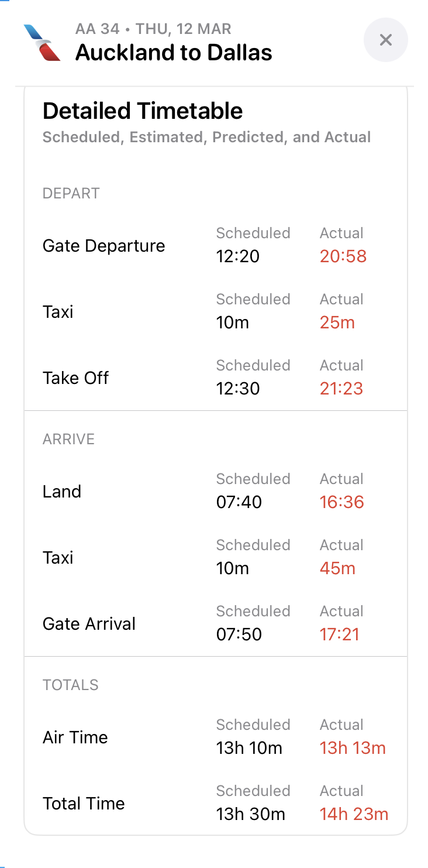
Task: Click actual take off time 21:23
Action: (341, 389)
